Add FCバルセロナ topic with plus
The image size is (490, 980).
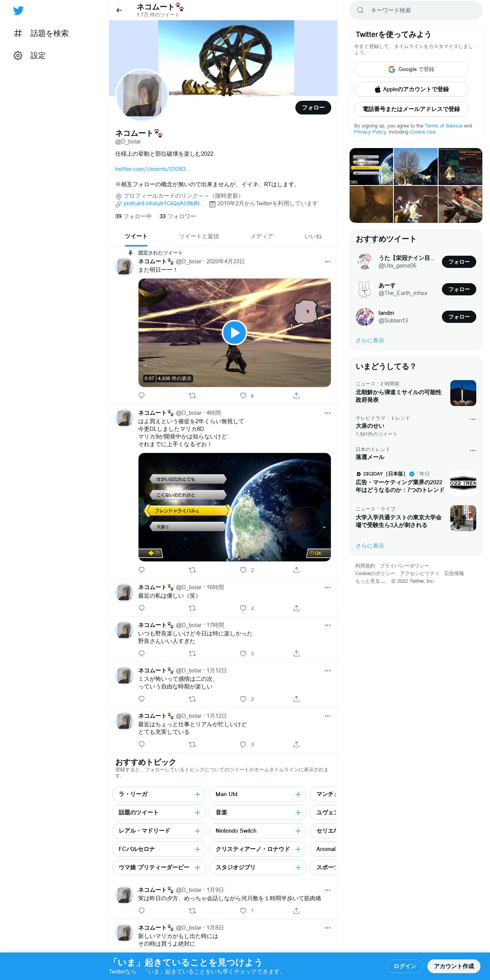pyautogui.click(x=197, y=849)
